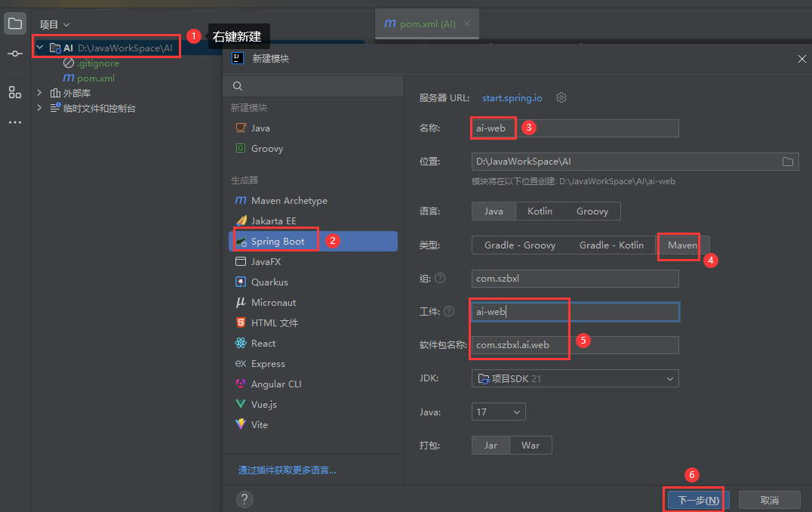812x512 pixels.
Task: Select the React generator
Action: point(312,344)
